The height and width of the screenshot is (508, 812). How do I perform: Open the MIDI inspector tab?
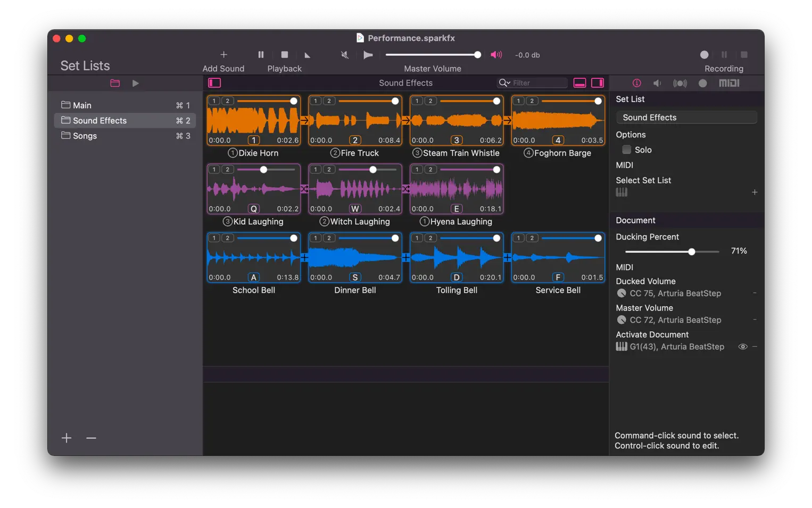[x=729, y=83]
